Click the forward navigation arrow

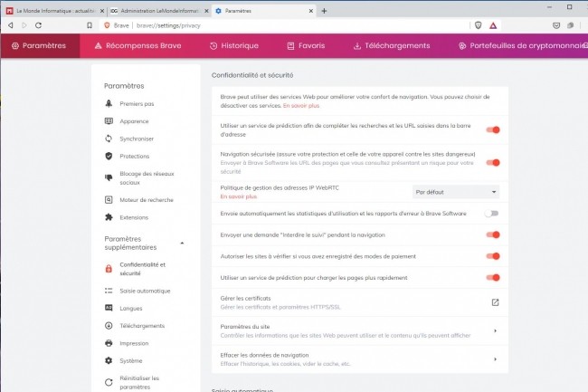click(24, 25)
